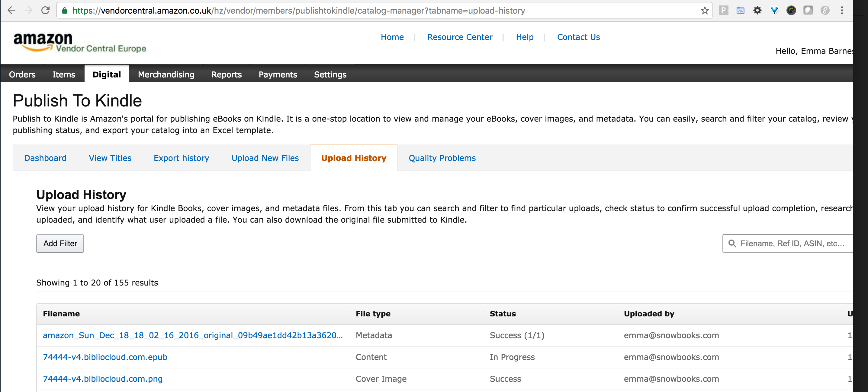This screenshot has width=868, height=392.
Task: Bookmark page with the star icon
Action: point(705,11)
